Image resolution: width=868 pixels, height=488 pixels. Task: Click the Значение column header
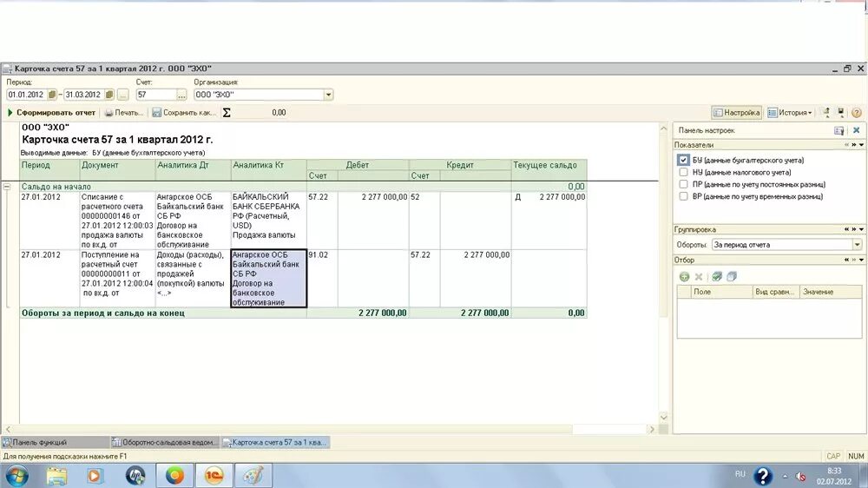click(831, 292)
